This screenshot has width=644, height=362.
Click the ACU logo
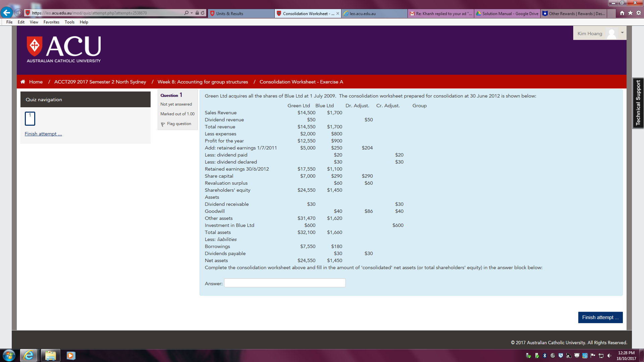[x=64, y=49]
